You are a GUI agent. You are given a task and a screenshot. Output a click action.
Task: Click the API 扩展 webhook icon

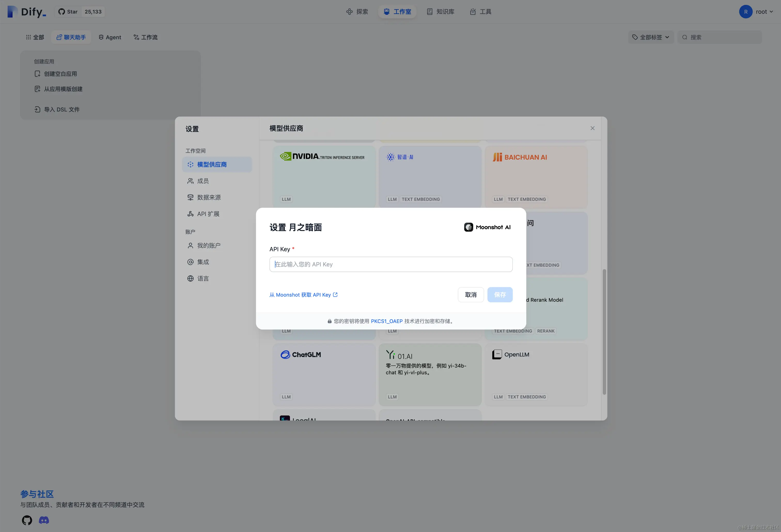(191, 214)
